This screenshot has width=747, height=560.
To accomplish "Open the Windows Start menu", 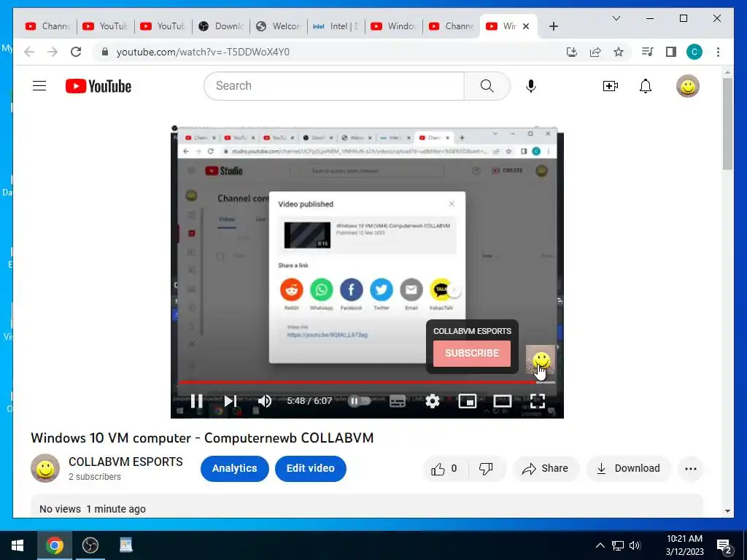I will tap(18, 545).
